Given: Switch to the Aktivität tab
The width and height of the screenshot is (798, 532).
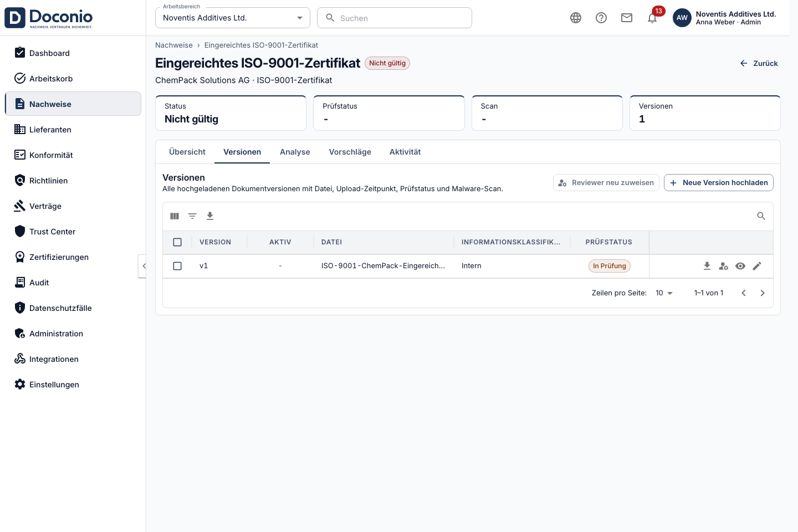Looking at the screenshot, I should 405,152.
